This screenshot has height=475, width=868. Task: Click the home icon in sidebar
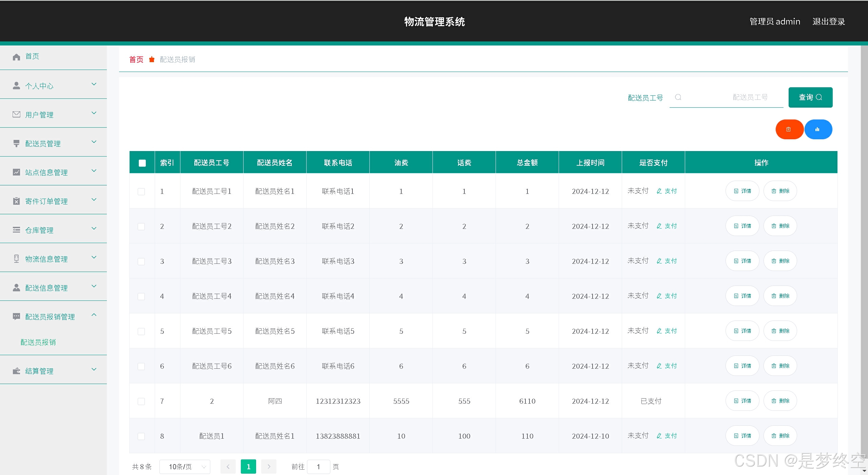[16, 57]
